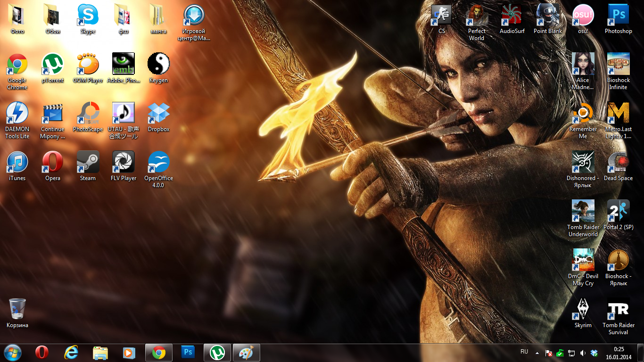Open the Windows Start menu

12,353
